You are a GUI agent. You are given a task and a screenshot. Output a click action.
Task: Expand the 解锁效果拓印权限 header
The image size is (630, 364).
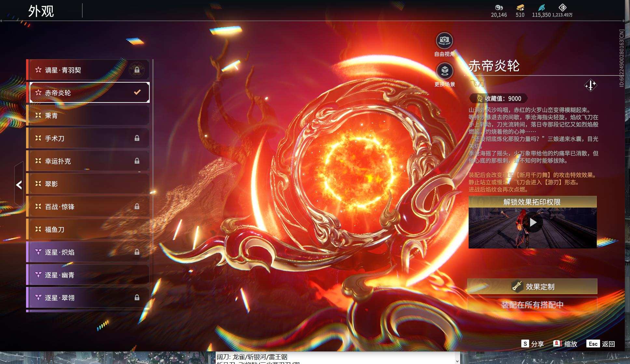point(532,202)
